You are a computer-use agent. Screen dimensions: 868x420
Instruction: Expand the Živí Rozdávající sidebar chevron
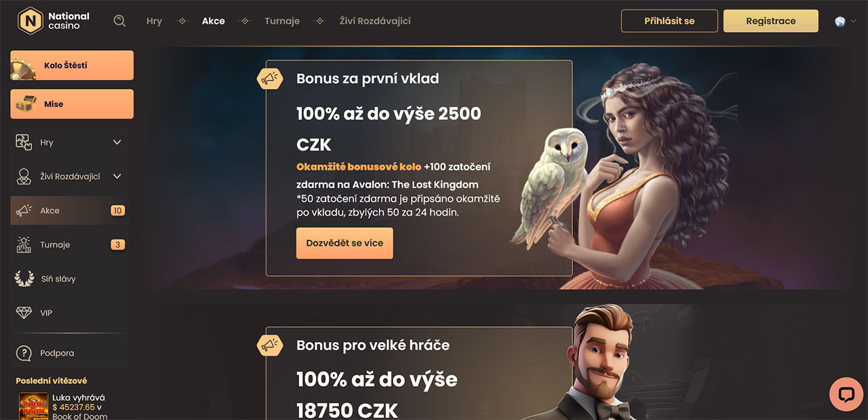(x=117, y=176)
